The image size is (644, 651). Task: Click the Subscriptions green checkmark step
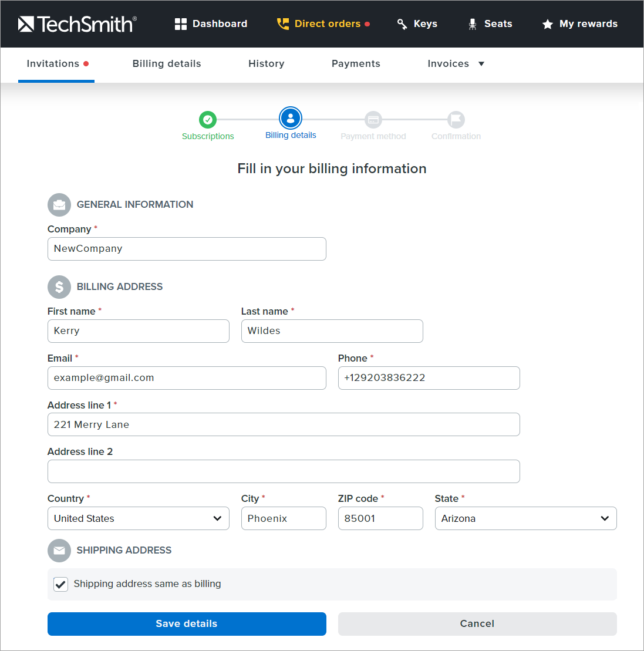click(207, 120)
